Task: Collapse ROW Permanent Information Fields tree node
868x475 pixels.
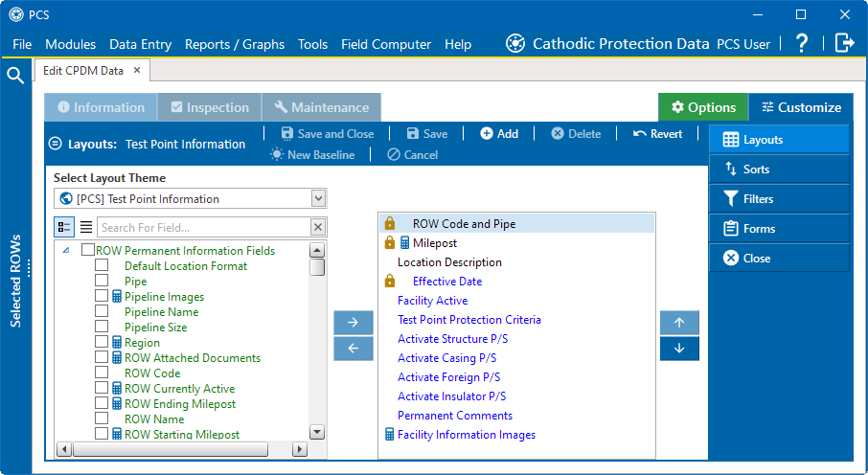Action: (66, 250)
